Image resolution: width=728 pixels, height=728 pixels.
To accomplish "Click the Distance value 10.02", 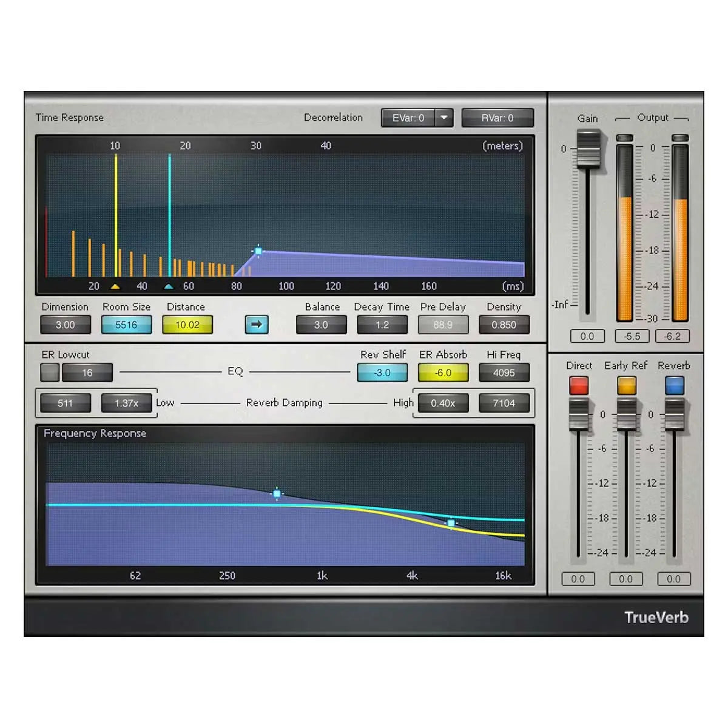I will tap(187, 325).
